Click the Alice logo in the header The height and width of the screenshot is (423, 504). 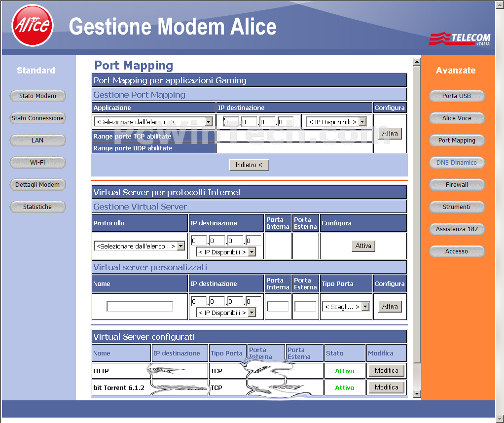[x=33, y=26]
